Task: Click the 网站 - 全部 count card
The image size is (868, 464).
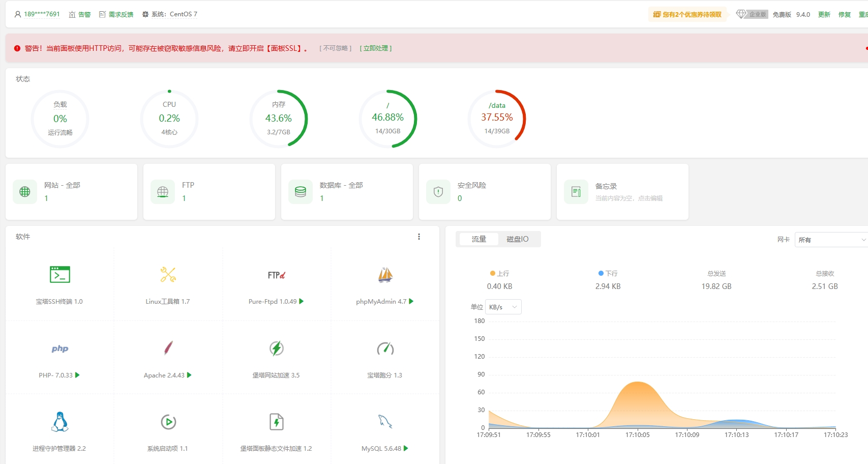Action: (71, 192)
